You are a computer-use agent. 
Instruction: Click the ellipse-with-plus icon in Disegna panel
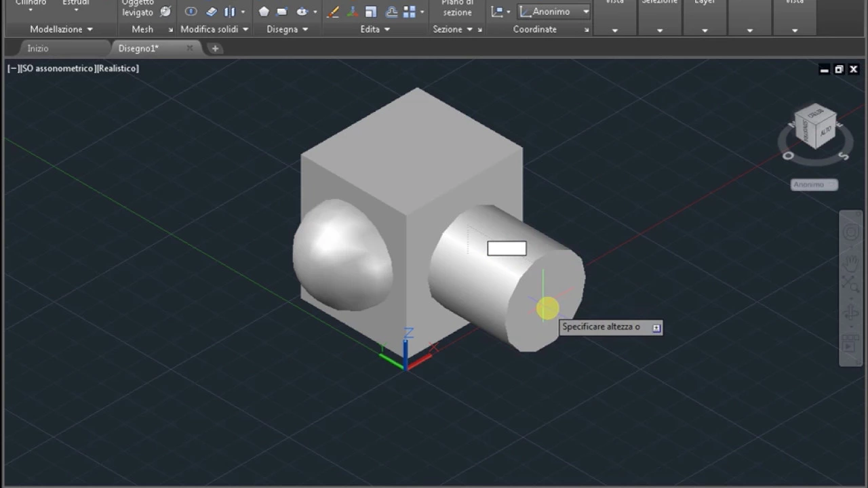[x=302, y=12]
